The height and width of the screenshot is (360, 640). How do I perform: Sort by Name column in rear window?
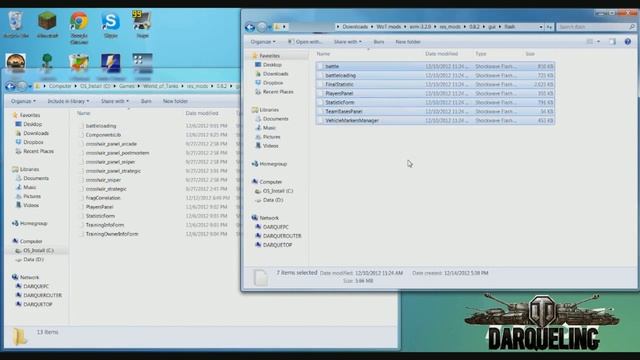point(84,113)
